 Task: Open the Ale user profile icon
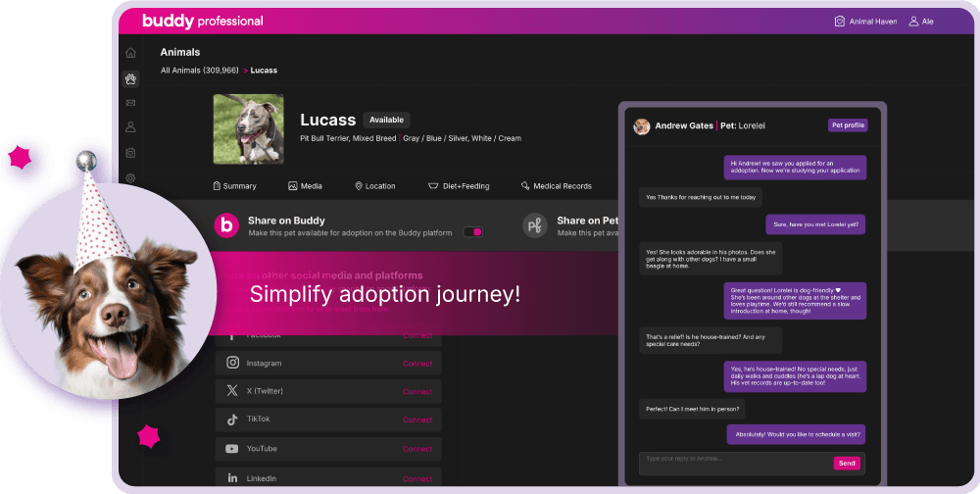pos(913,22)
